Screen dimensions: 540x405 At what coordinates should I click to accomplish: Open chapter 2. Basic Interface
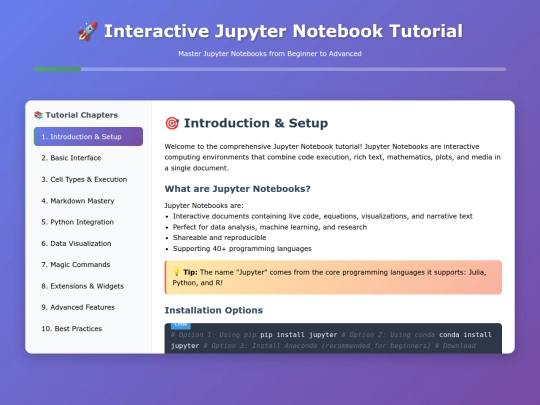tap(89, 158)
